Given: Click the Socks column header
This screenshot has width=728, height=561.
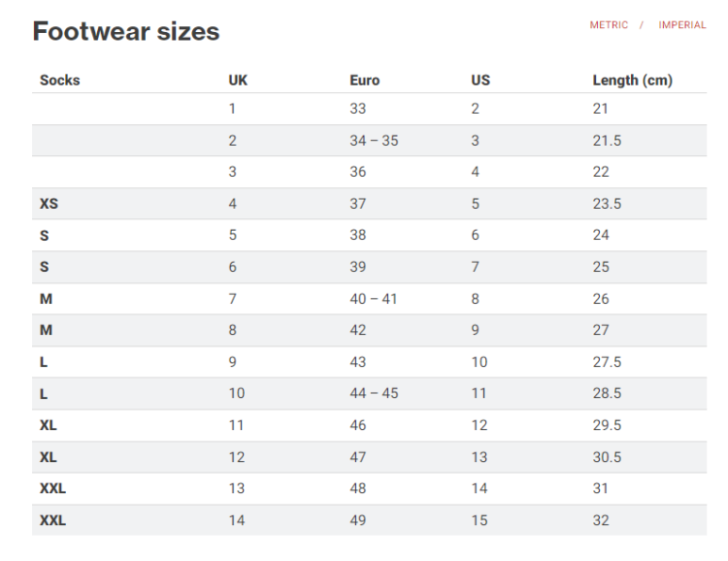Looking at the screenshot, I should click(60, 80).
